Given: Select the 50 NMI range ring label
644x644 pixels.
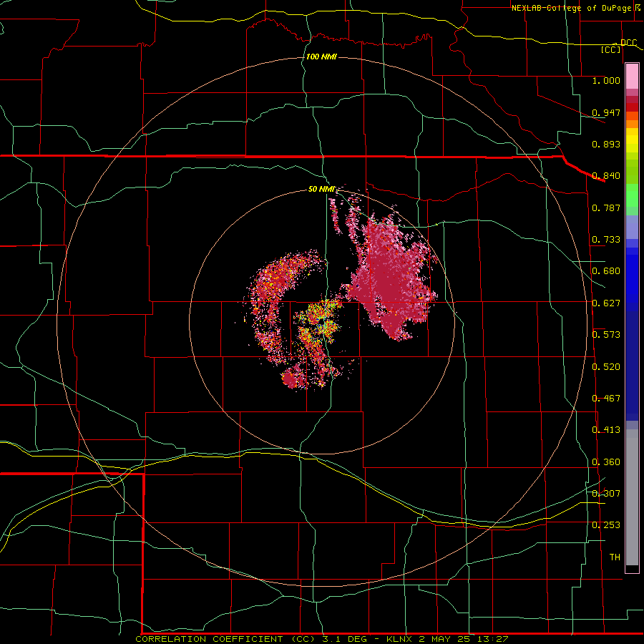Looking at the screenshot, I should (x=321, y=189).
